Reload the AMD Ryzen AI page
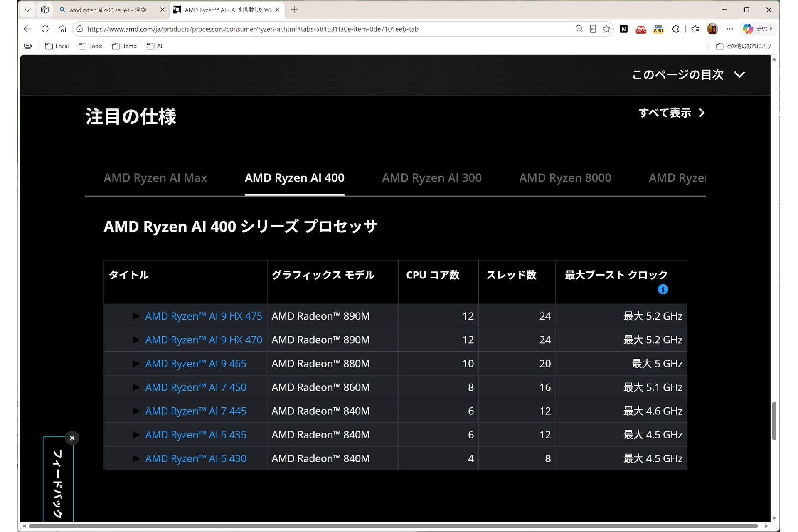 pos(45,29)
